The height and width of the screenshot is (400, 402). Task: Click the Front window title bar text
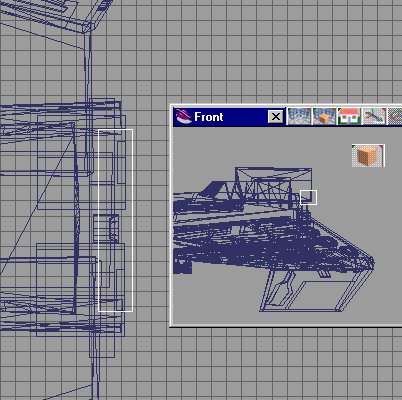click(x=208, y=117)
